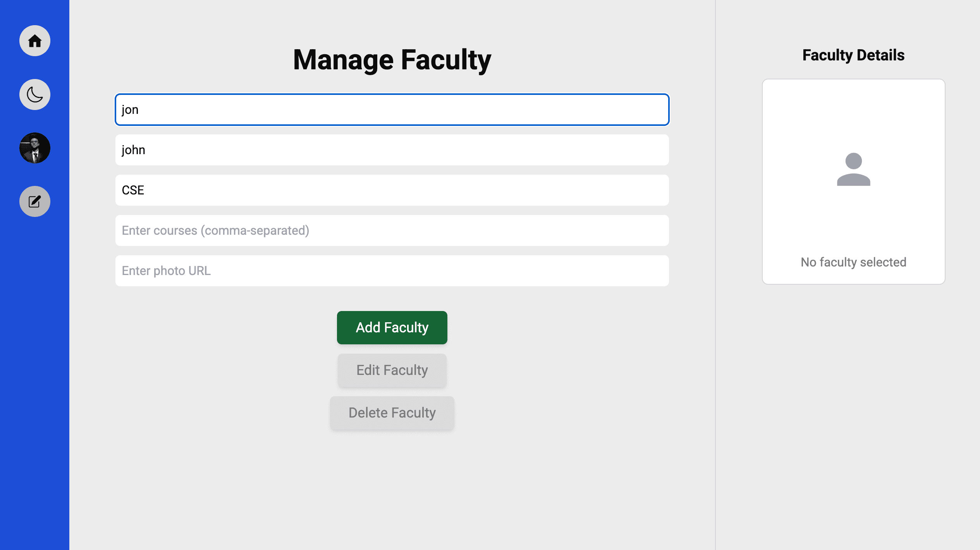The image size is (980, 550).
Task: Click the courses comma-separated input
Action: pos(392,230)
